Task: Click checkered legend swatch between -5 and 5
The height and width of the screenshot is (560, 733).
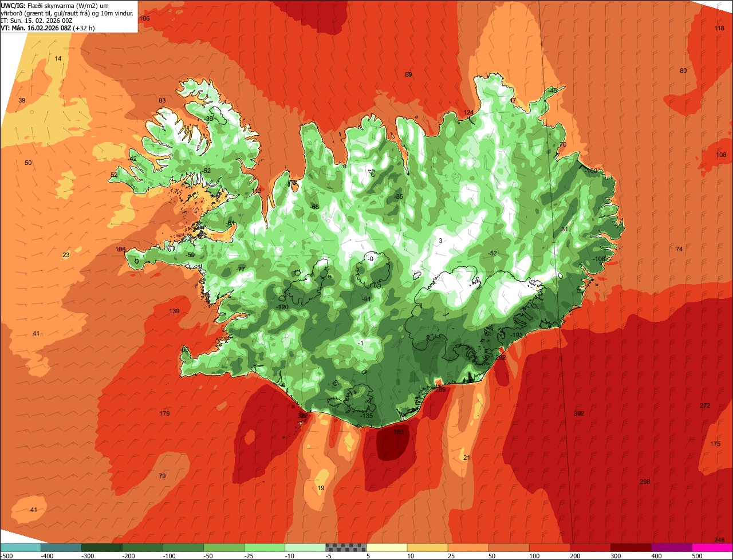Action: [346, 547]
